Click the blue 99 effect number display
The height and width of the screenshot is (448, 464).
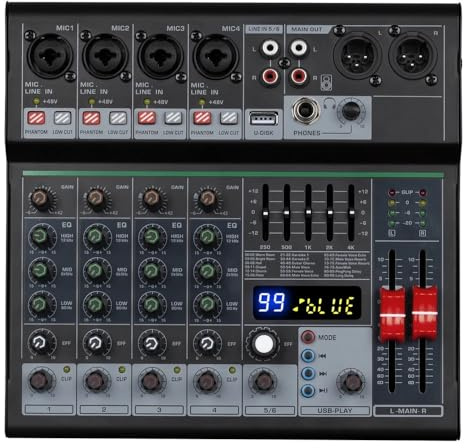pos(272,302)
